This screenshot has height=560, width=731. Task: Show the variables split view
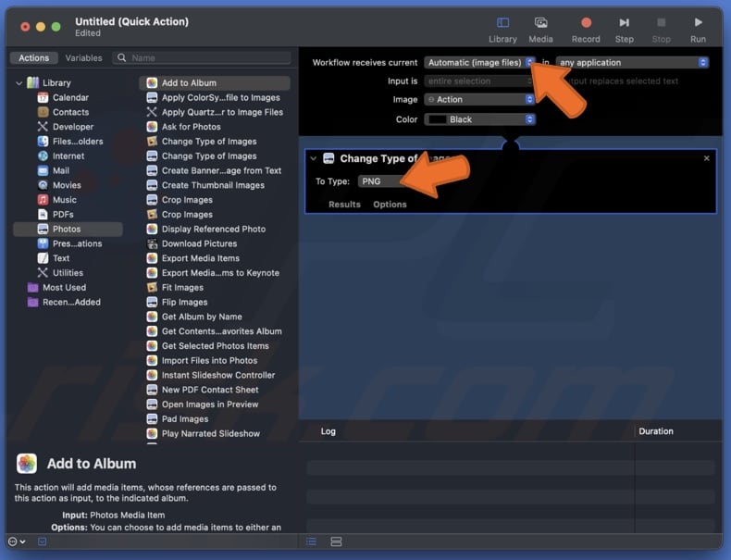[x=336, y=541]
